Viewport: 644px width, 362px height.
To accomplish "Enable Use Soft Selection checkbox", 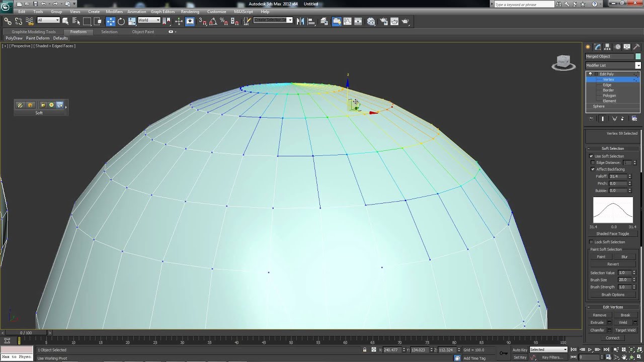I will point(591,156).
